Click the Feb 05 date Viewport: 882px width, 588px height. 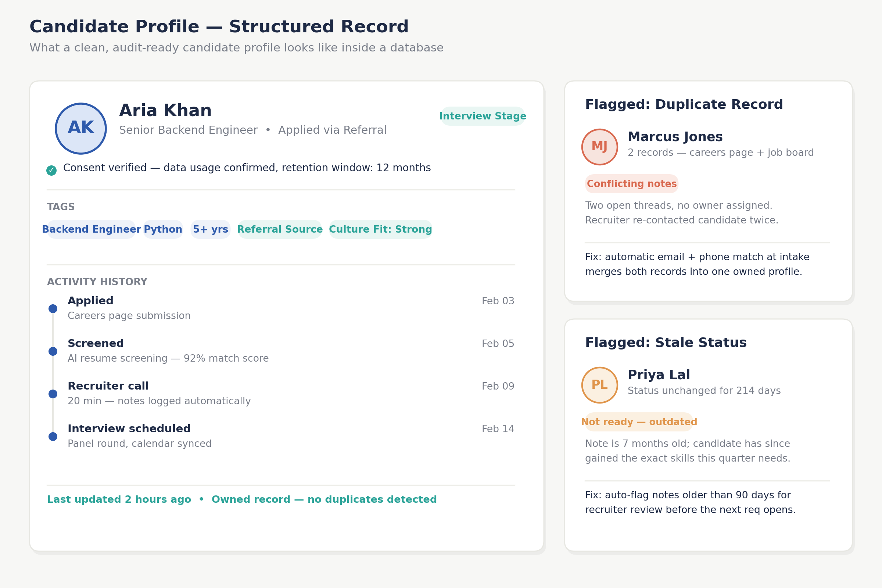coord(498,344)
